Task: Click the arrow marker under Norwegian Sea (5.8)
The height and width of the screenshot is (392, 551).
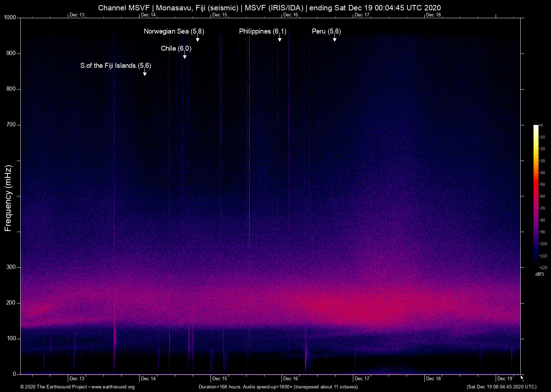Action: click(197, 39)
